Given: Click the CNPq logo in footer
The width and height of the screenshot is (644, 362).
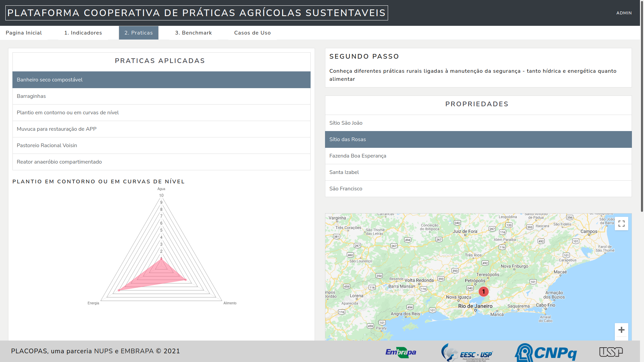Looking at the screenshot, I should coord(546,353).
